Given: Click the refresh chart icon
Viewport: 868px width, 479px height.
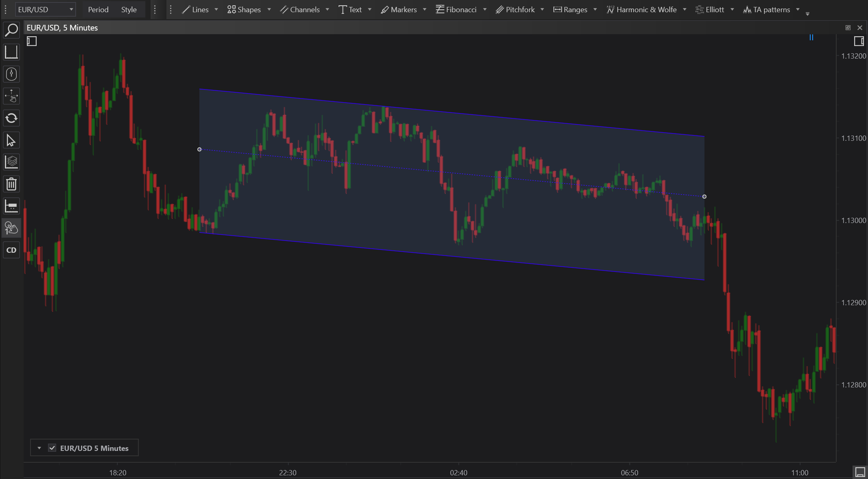Looking at the screenshot, I should [x=11, y=118].
